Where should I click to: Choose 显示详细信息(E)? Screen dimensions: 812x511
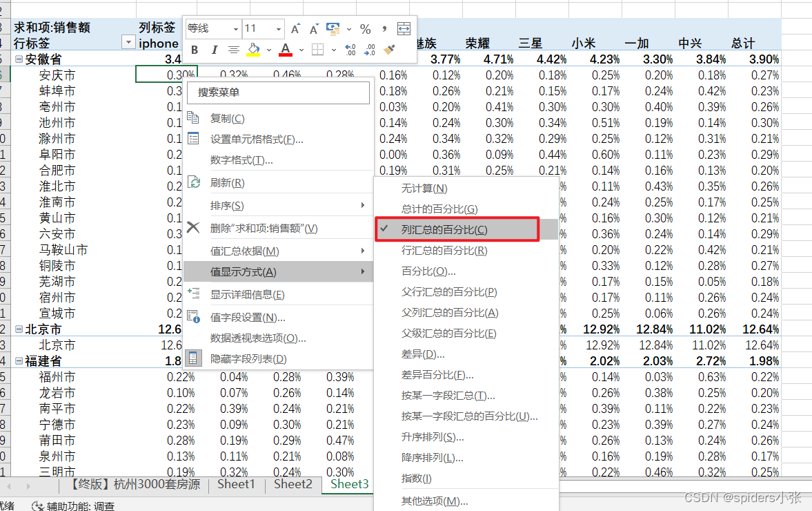click(247, 294)
